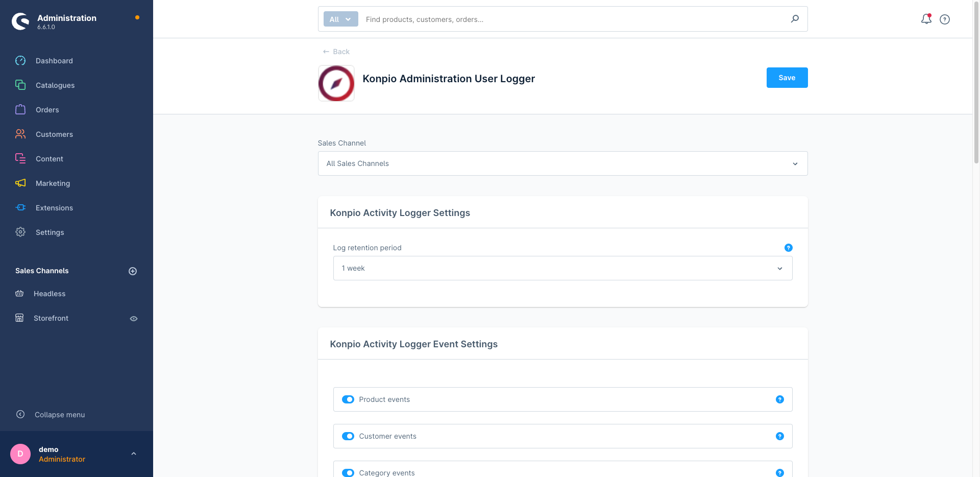The image size is (980, 477).
Task: Click the Administration title text
Action: click(67, 18)
